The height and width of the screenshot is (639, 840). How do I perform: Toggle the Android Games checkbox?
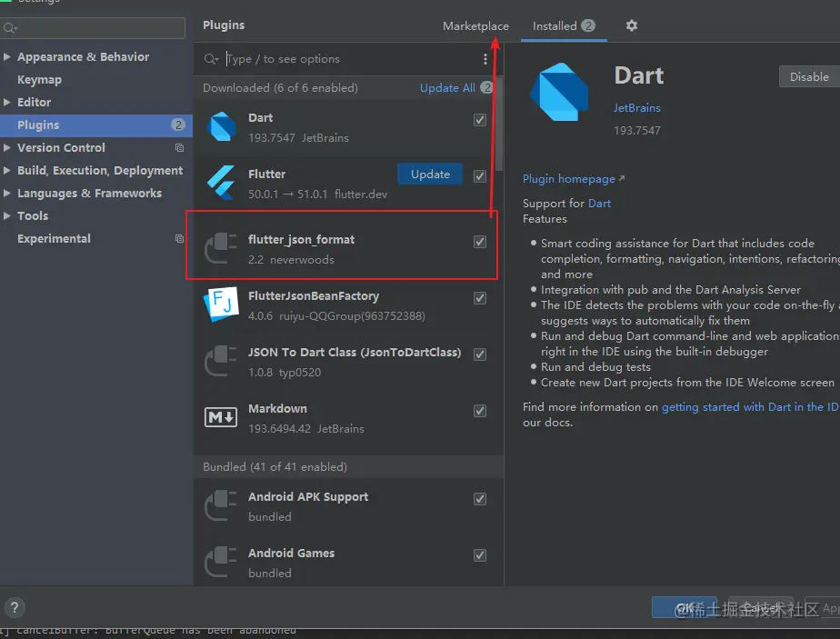(480, 554)
